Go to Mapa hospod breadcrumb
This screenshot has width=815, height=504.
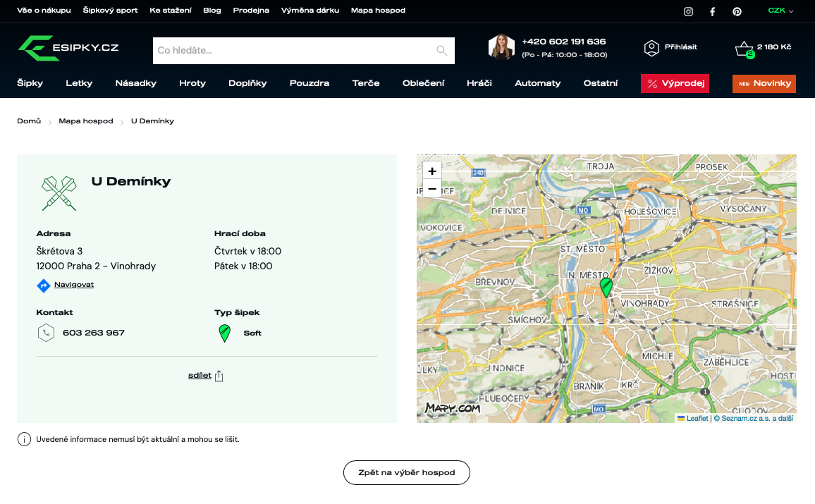(86, 121)
